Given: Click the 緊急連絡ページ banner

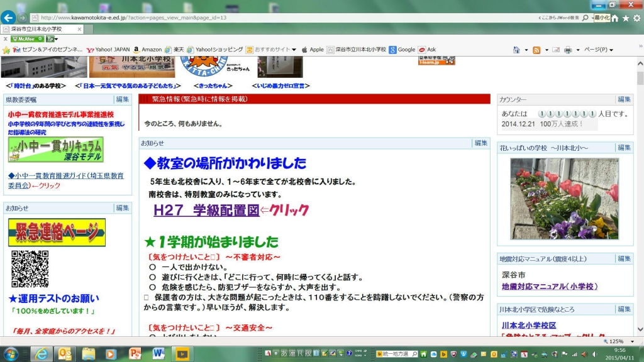Looking at the screenshot, I should pos(57,233).
